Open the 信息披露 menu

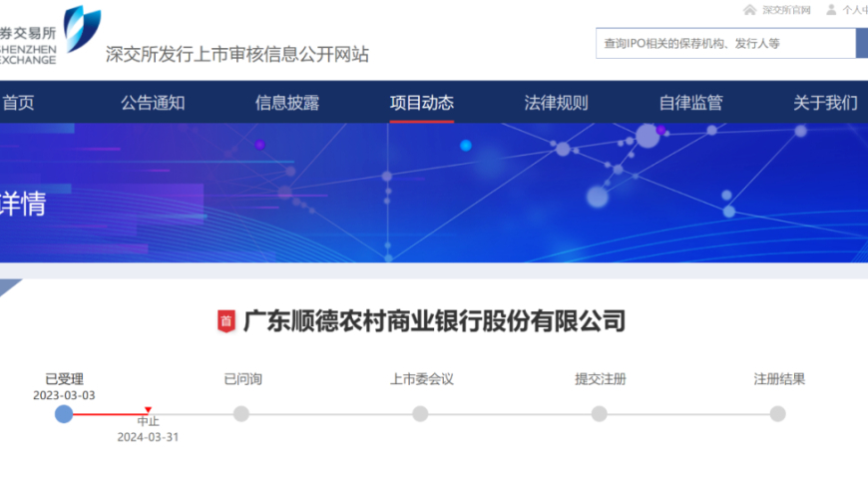[287, 103]
